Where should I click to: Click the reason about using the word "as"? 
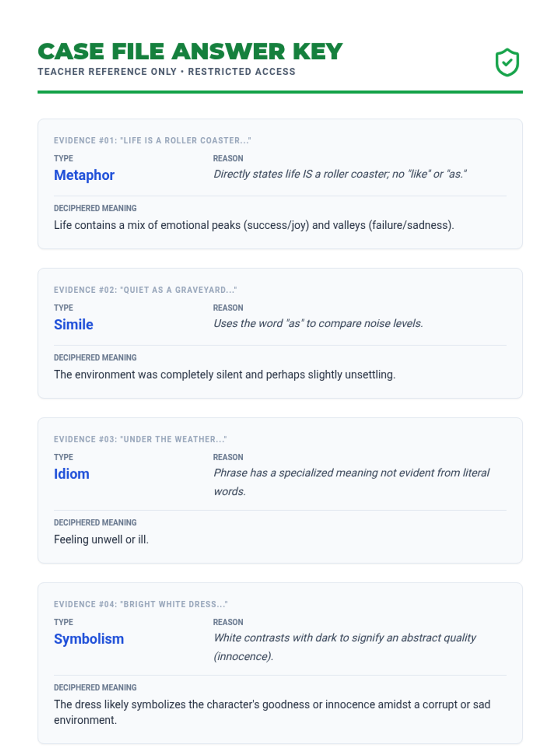pyautogui.click(x=318, y=324)
